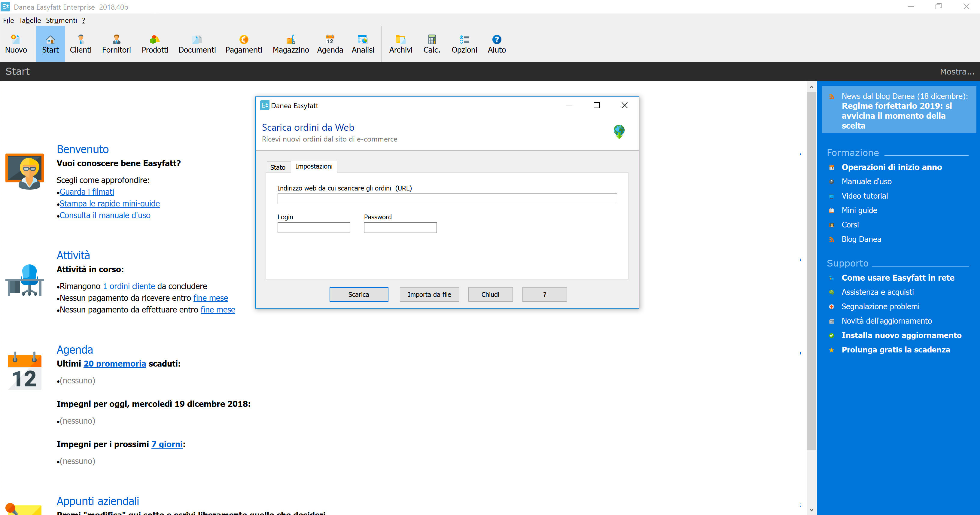Click the RSS icon beside the blog news

pyautogui.click(x=832, y=97)
